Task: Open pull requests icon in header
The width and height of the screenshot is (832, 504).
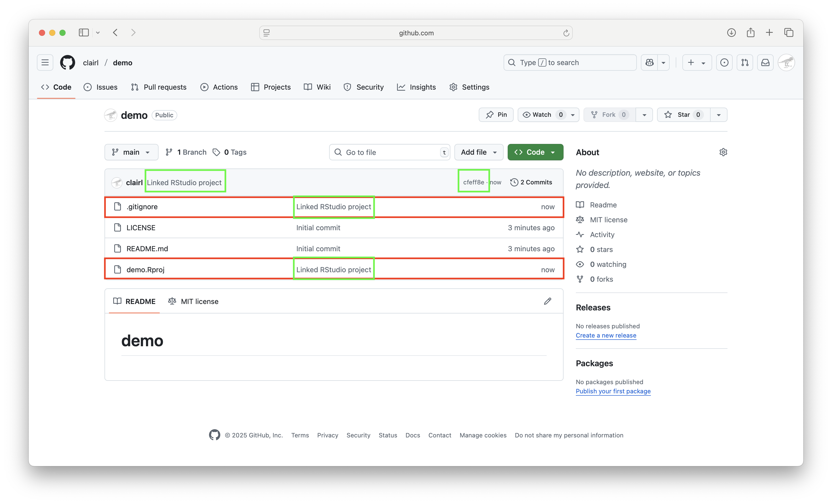Action: tap(745, 62)
